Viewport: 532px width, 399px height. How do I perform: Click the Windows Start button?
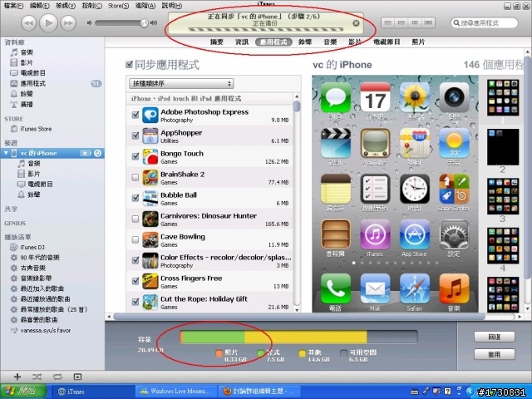23,392
